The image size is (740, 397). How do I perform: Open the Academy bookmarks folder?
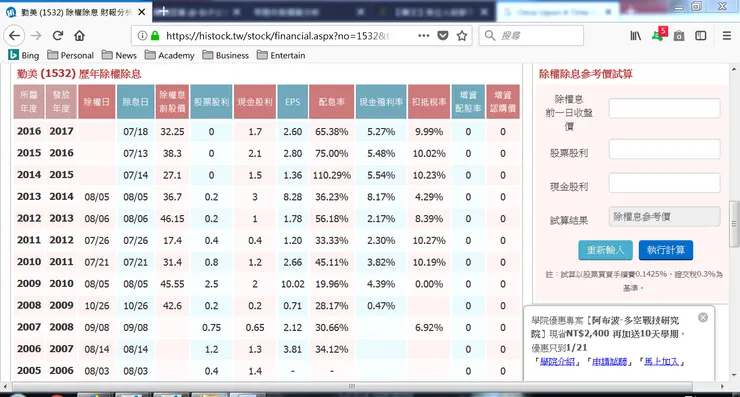(x=170, y=55)
